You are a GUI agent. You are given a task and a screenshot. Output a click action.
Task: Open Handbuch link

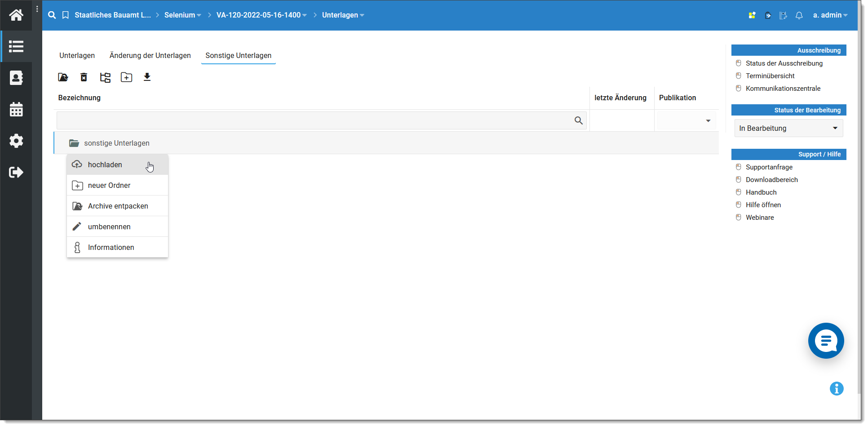pyautogui.click(x=761, y=192)
